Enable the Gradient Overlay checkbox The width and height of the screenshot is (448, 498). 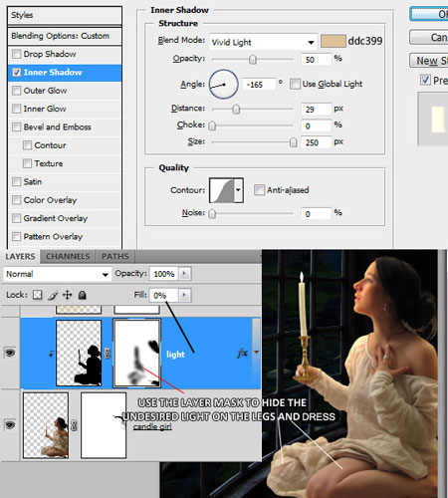coord(16,218)
